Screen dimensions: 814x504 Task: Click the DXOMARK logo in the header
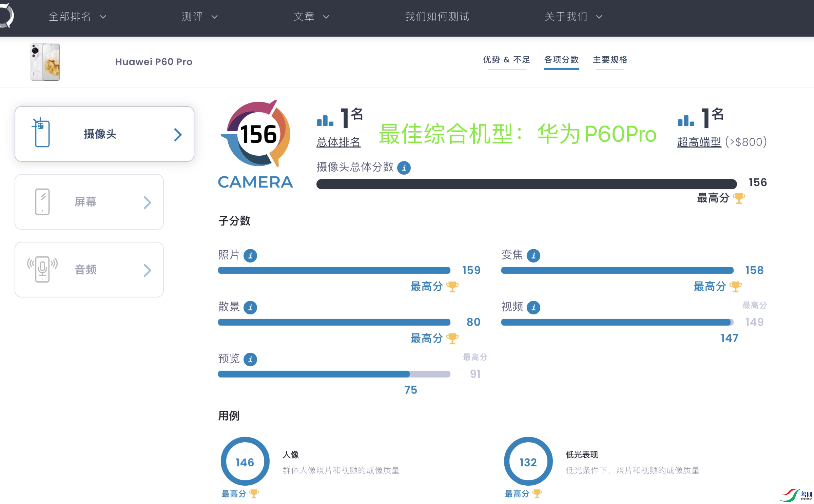[6, 16]
